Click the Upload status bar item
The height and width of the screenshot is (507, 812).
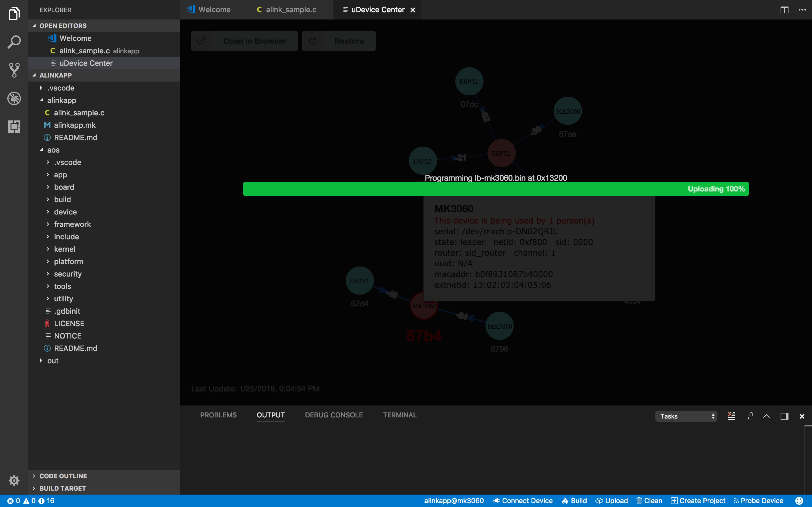point(612,501)
